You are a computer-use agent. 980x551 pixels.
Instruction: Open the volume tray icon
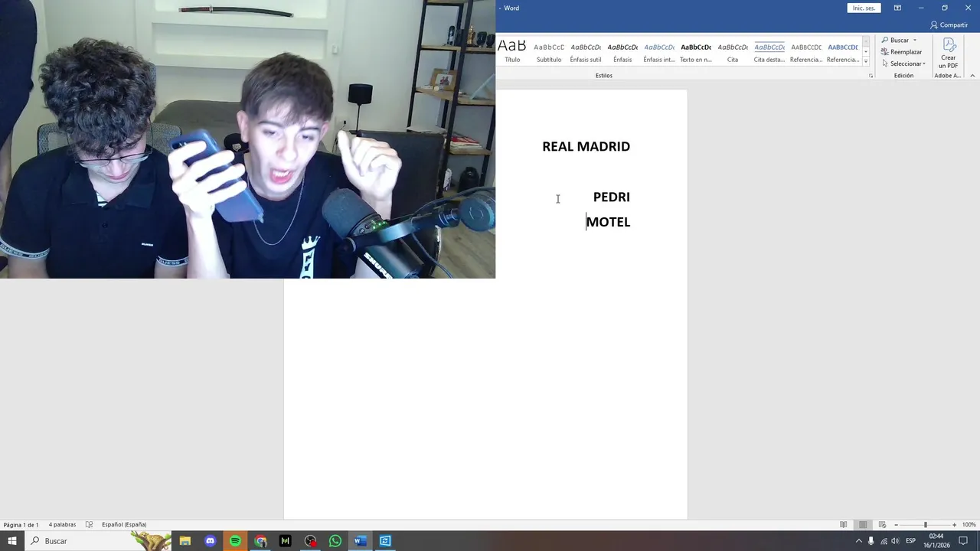pos(896,541)
